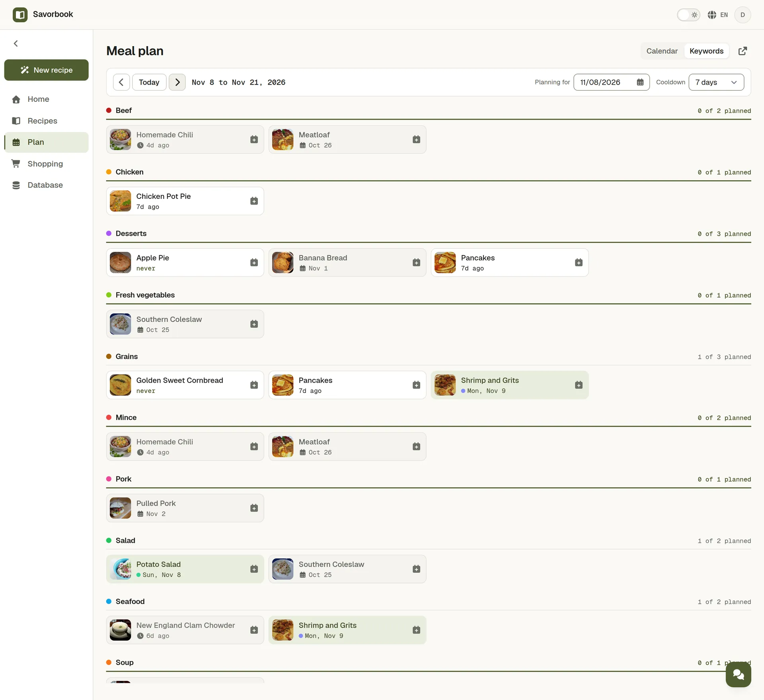Open the Cooldown 7 days dropdown
The width and height of the screenshot is (764, 700).
[x=716, y=82]
